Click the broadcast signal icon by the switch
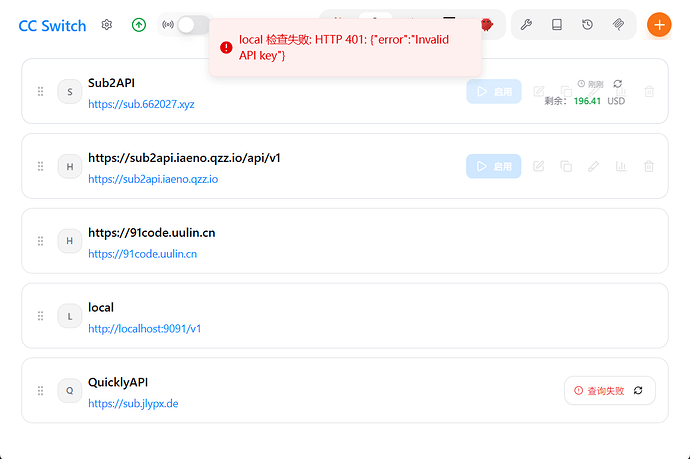The height and width of the screenshot is (459, 690). 168,25
